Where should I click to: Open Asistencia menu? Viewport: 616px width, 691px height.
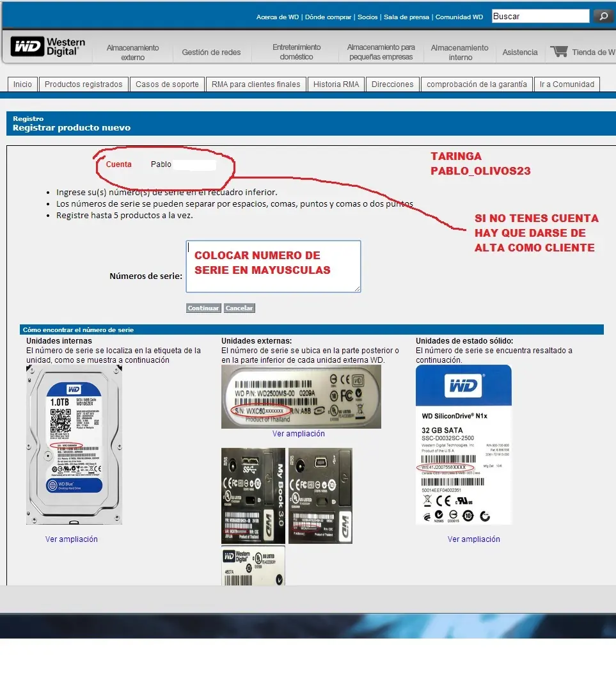(x=520, y=52)
